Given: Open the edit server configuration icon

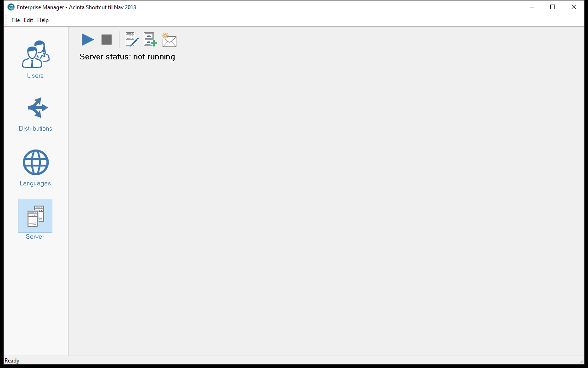Looking at the screenshot, I should [132, 40].
